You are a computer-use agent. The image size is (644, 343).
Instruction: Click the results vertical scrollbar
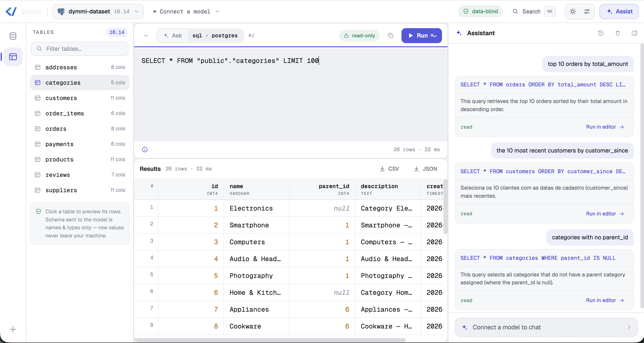(445, 207)
